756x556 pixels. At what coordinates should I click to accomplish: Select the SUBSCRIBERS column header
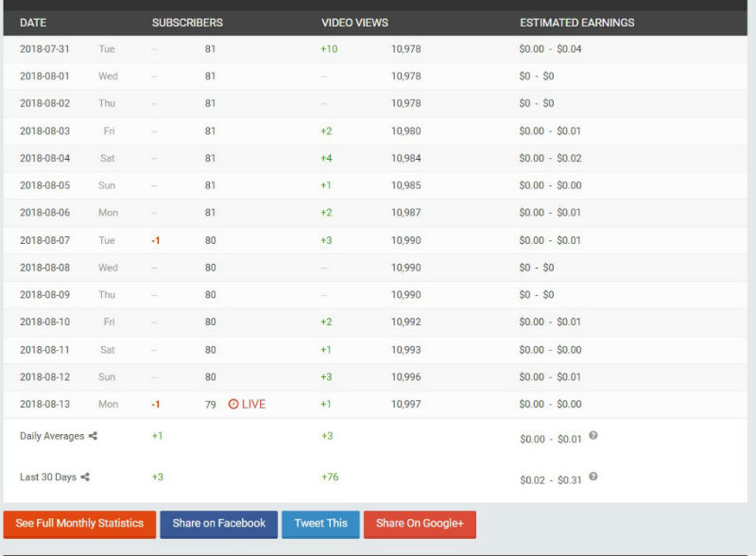click(187, 23)
